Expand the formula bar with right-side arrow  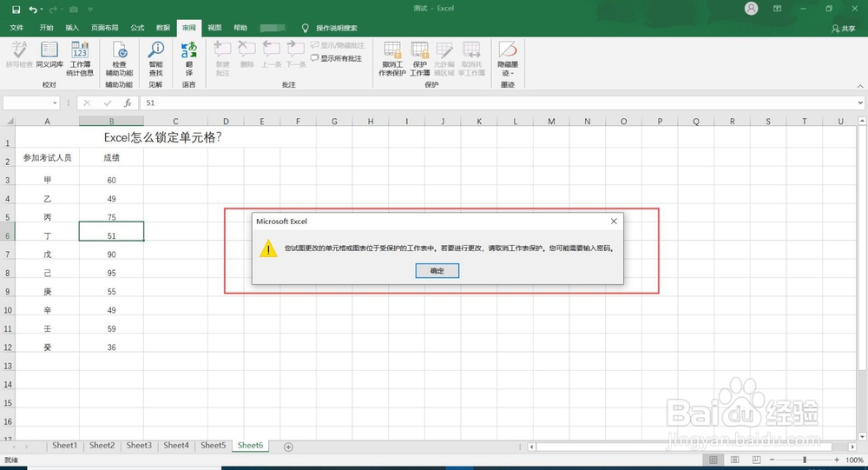860,103
